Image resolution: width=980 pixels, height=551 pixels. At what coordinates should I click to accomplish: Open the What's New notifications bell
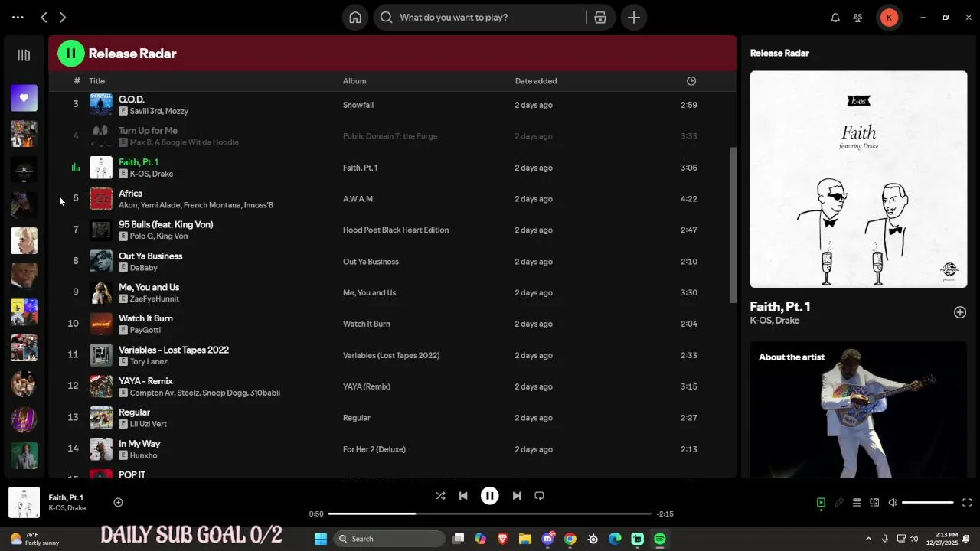835,18
